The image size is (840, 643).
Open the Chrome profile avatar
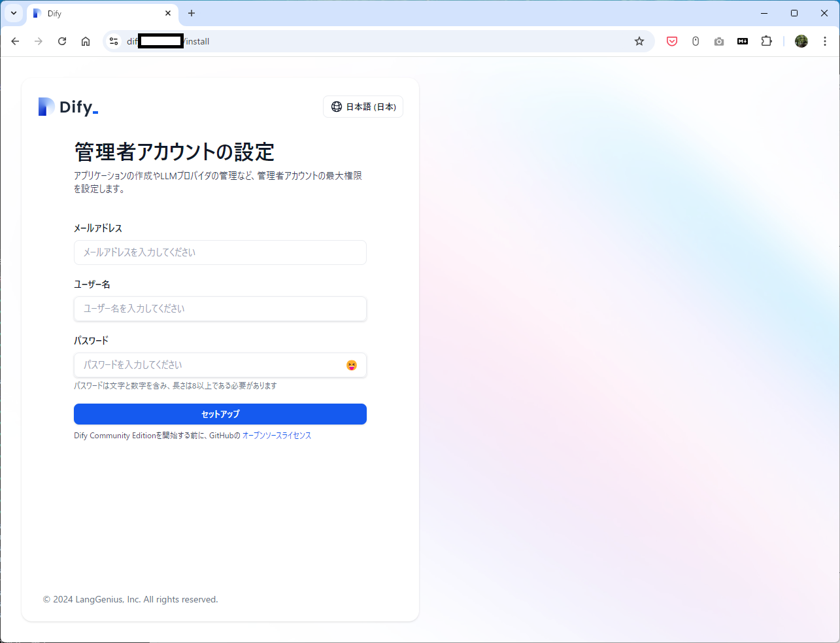[801, 41]
